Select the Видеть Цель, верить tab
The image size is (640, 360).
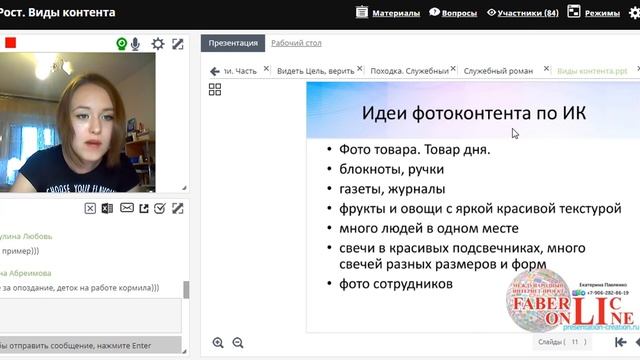[x=316, y=71]
